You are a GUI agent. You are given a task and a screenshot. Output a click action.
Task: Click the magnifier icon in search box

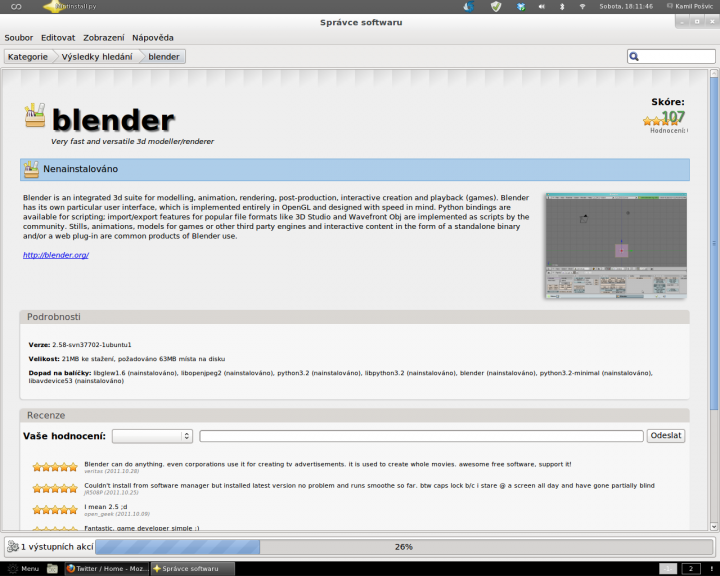click(x=634, y=56)
